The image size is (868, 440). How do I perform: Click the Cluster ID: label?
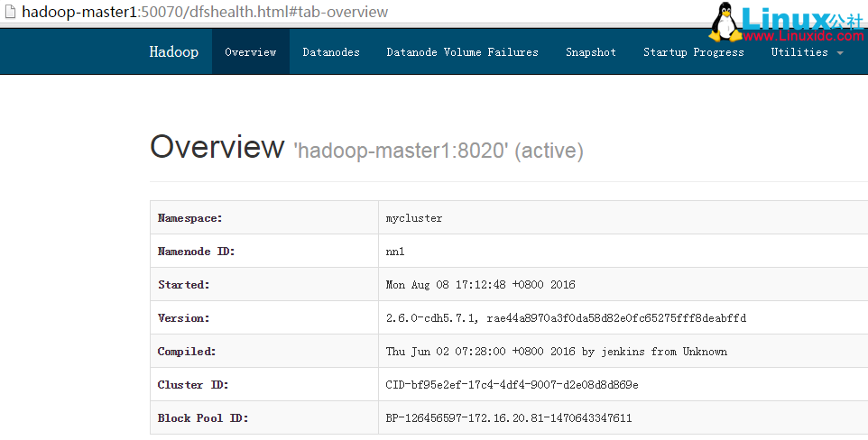coord(193,384)
